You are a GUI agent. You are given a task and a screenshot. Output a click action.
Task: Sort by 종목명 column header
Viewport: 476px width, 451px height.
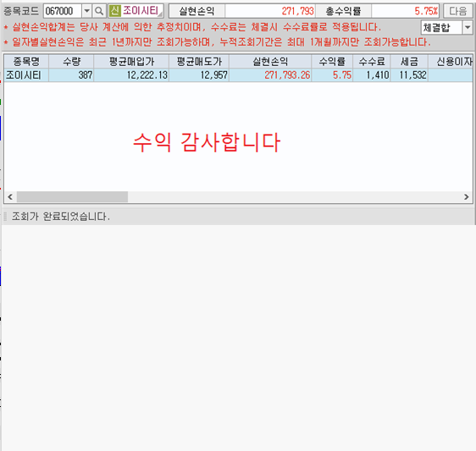26,62
